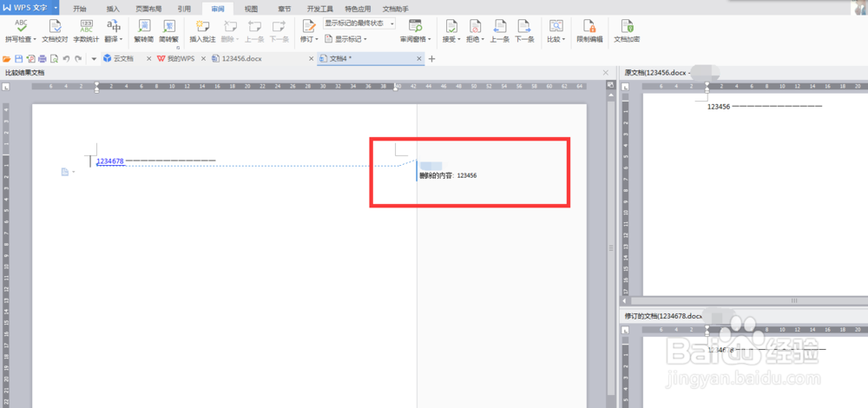This screenshot has width=868, height=408.
Task: Click the page icon in left margin
Action: (65, 172)
